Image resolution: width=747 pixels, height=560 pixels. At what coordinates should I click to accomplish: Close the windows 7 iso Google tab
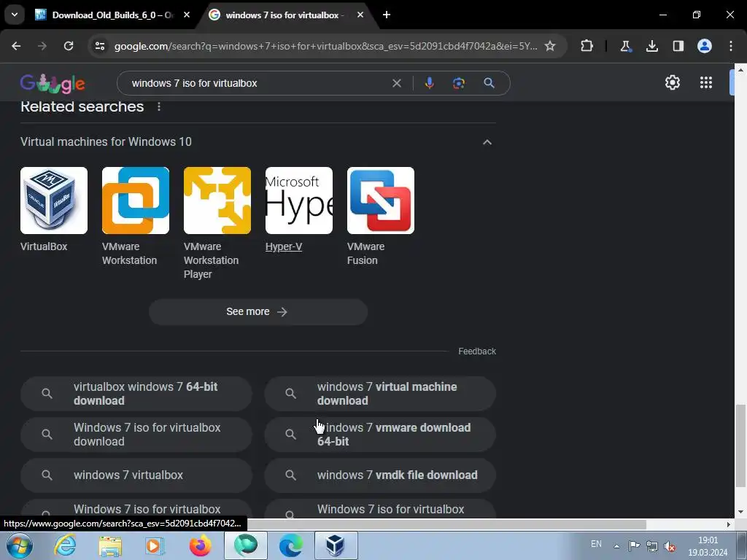360,15
